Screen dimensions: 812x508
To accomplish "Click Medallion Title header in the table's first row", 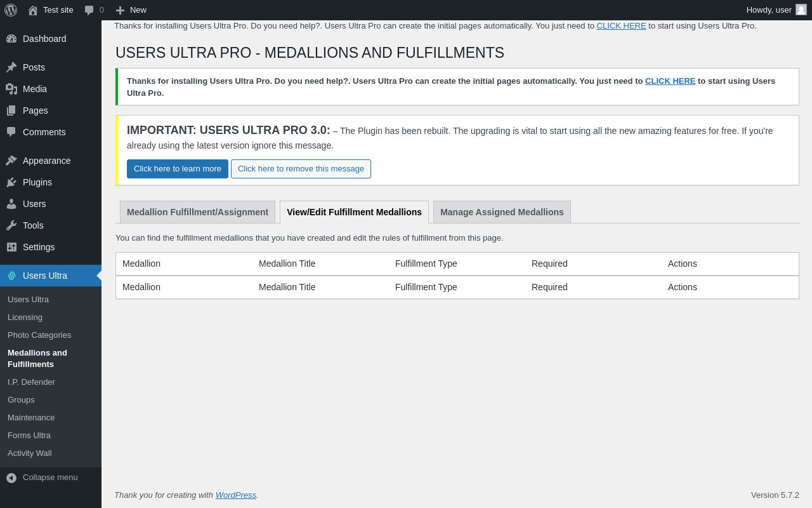I will pyautogui.click(x=287, y=264).
